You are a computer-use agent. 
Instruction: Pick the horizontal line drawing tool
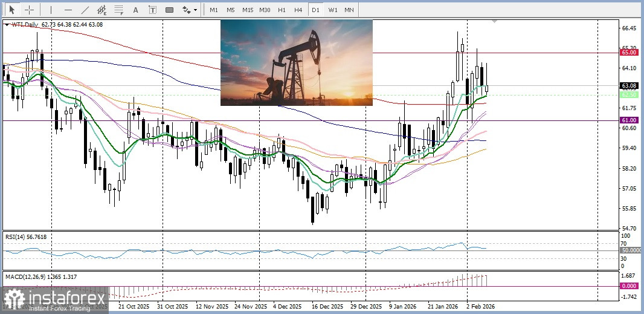[68, 10]
